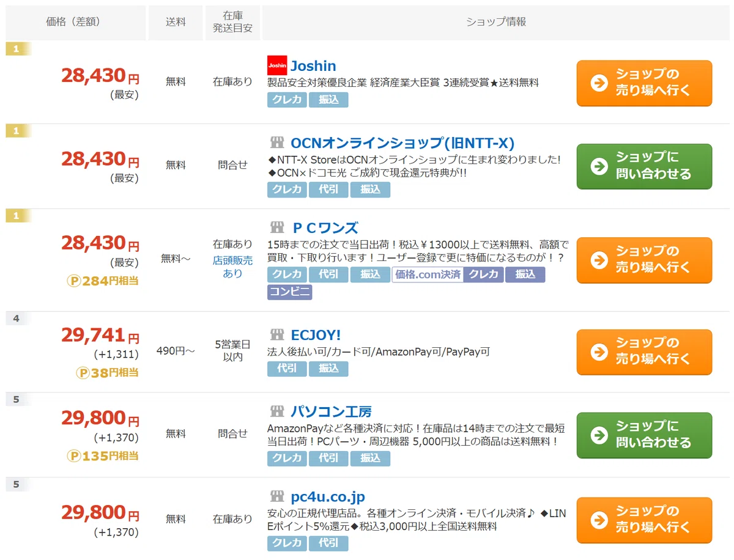Click ショップの売り場へ行く for pc4u.co.jp
This screenshot has width=734, height=560.
pyautogui.click(x=644, y=520)
